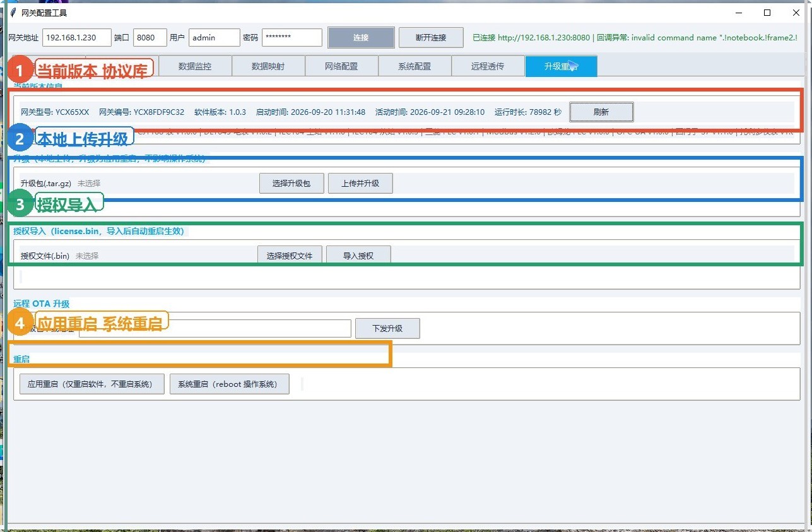
Task: Focus the user field containing admin
Action: (215, 38)
